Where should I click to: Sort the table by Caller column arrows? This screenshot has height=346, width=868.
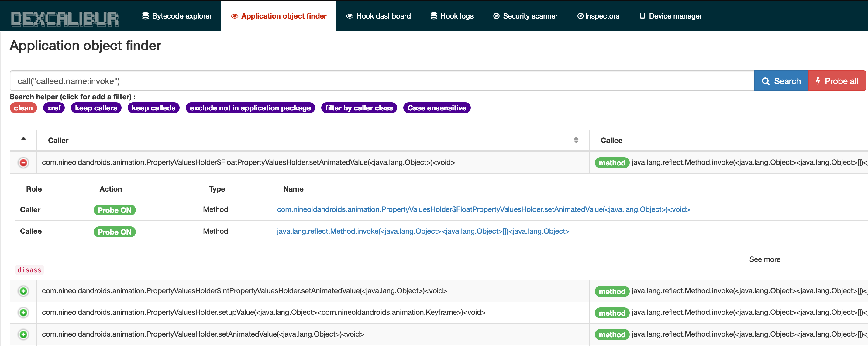click(x=576, y=140)
